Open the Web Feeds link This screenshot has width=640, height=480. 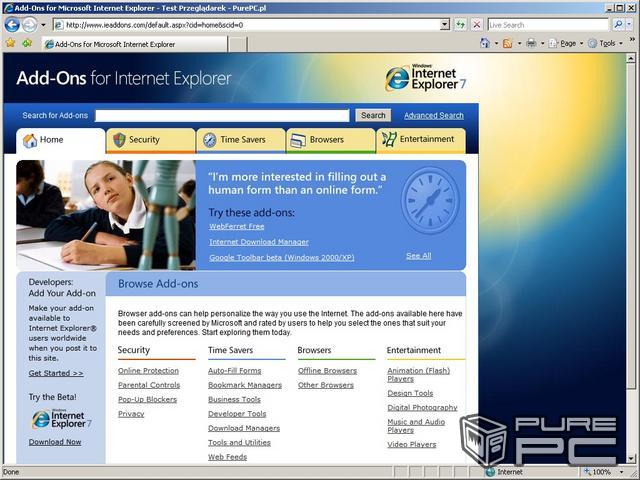click(x=227, y=457)
